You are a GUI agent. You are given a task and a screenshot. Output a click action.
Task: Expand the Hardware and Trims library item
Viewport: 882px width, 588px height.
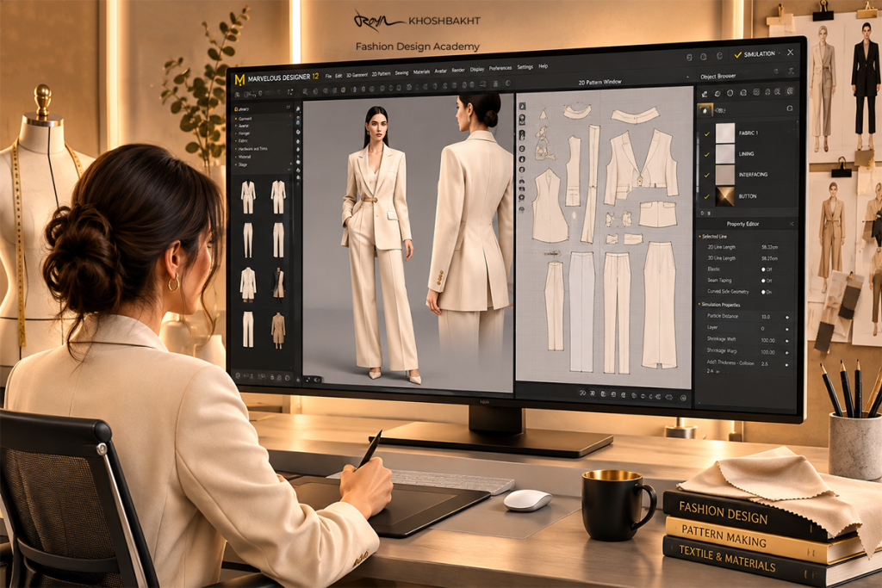tap(252, 149)
